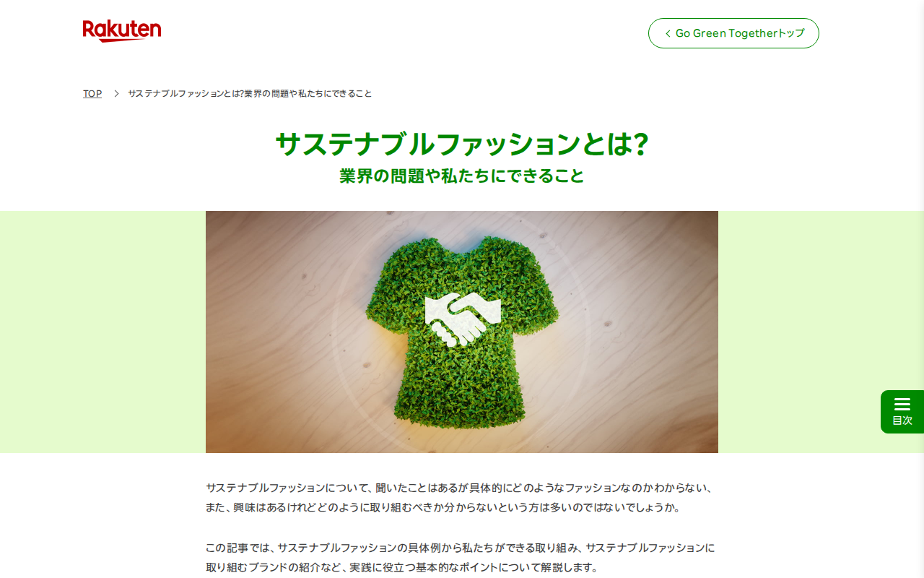
Task: Click the paragraph line starting サステナブルファッションについて
Action: tap(459, 488)
